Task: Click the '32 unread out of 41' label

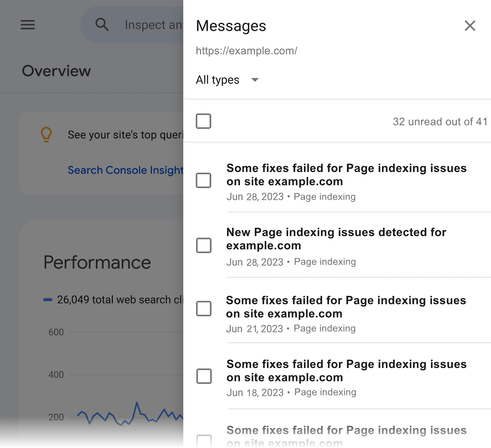Action: [x=440, y=121]
